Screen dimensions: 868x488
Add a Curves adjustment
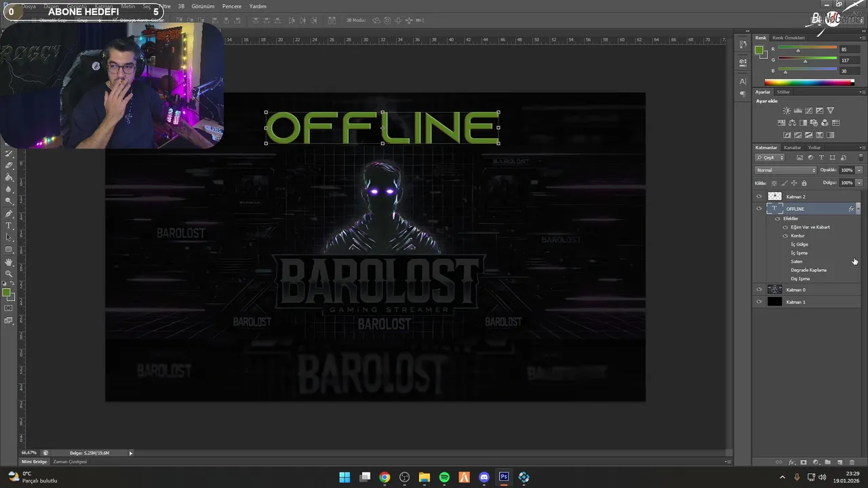pyautogui.click(x=808, y=110)
